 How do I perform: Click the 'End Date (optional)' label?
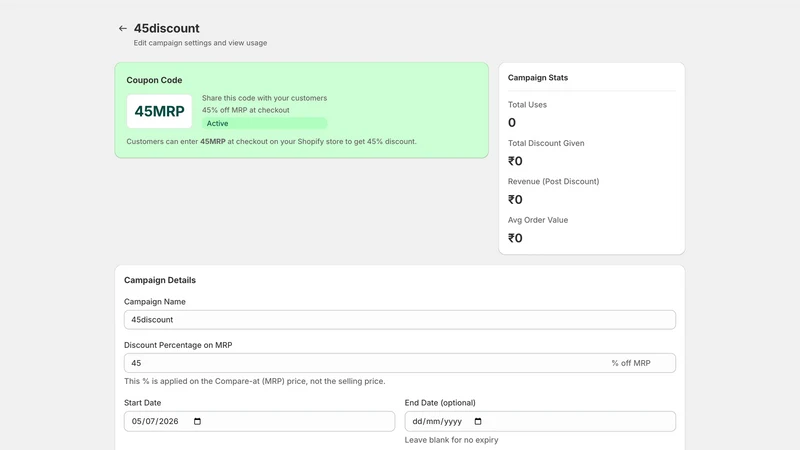pos(440,403)
